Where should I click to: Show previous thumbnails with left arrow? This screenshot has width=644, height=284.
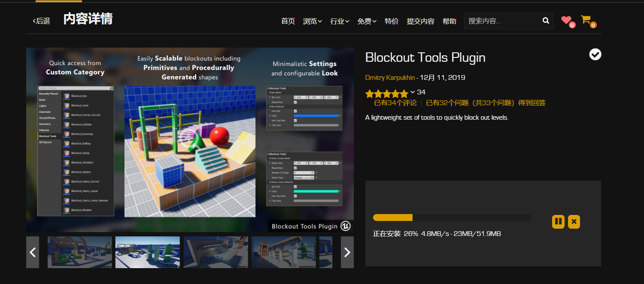(33, 252)
